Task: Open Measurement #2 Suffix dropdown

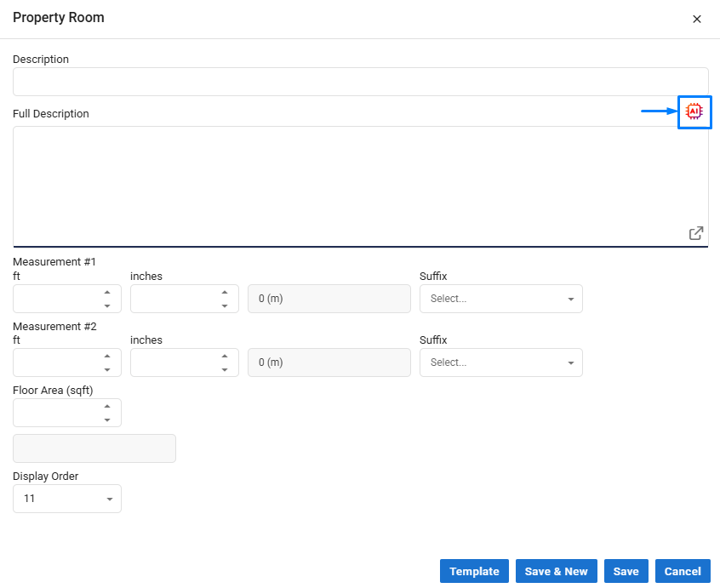Action: click(501, 363)
